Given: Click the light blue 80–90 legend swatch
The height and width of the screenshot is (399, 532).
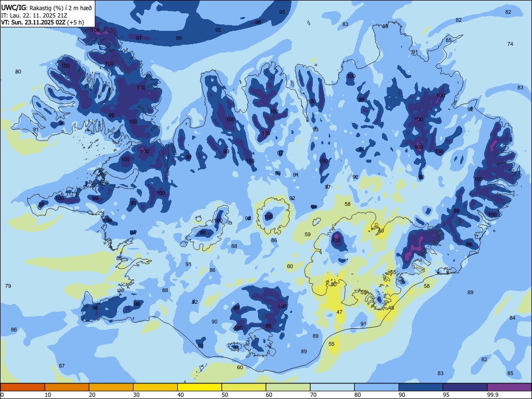Looking at the screenshot, I should (377, 387).
